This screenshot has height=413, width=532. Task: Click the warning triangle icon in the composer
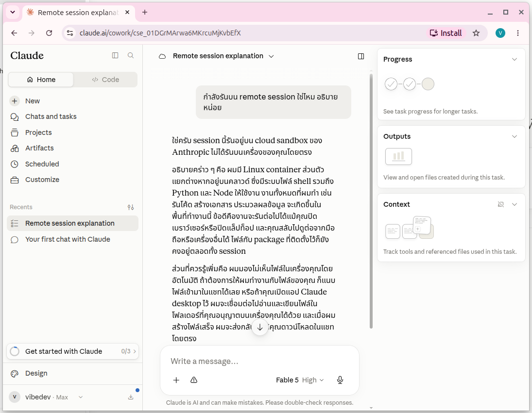click(194, 380)
